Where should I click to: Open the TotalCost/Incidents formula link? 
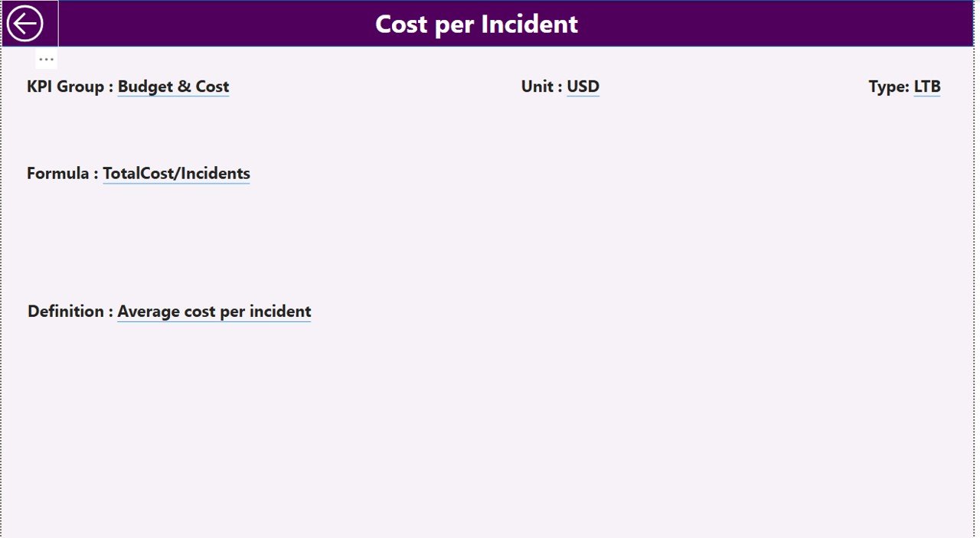[x=176, y=173]
